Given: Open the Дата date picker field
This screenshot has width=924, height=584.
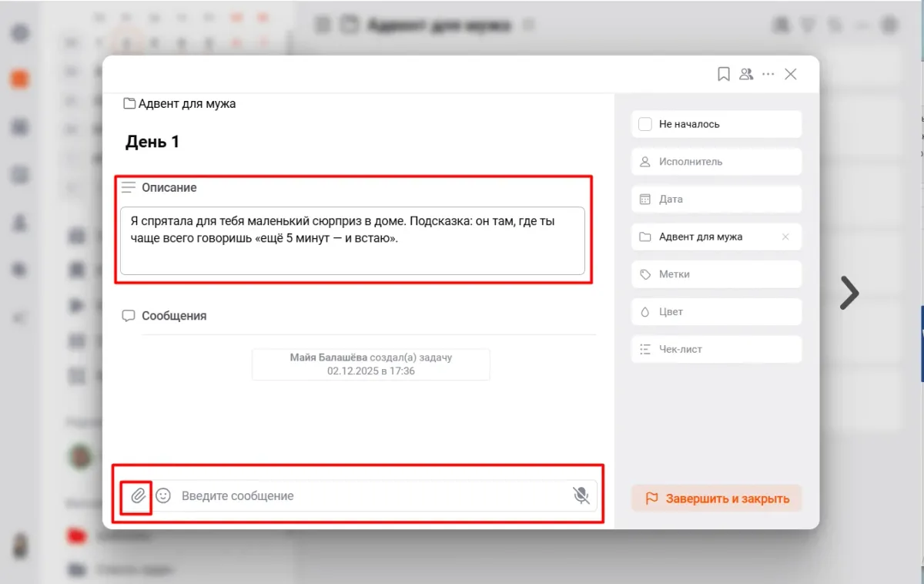Looking at the screenshot, I should tap(716, 199).
